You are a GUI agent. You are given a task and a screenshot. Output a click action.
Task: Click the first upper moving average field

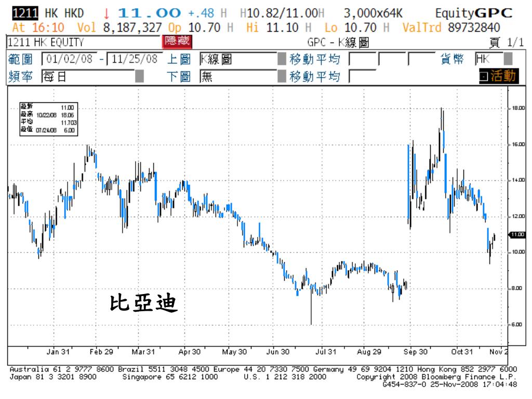[362, 59]
